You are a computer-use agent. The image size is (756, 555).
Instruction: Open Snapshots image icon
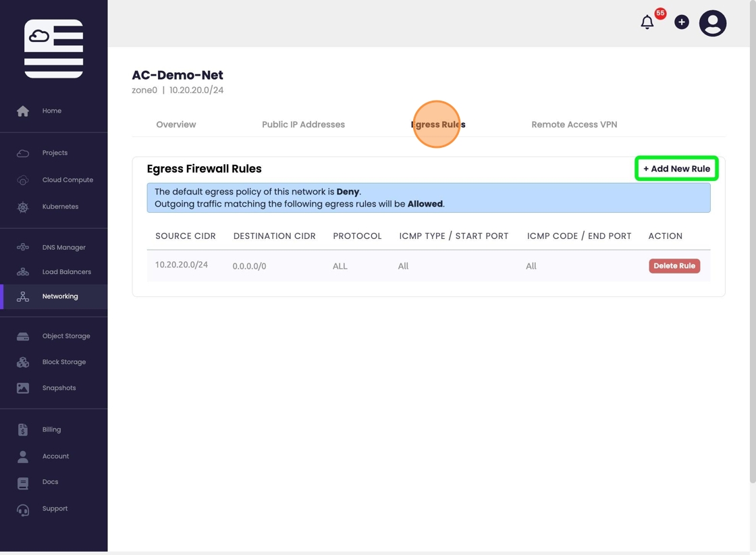(23, 388)
